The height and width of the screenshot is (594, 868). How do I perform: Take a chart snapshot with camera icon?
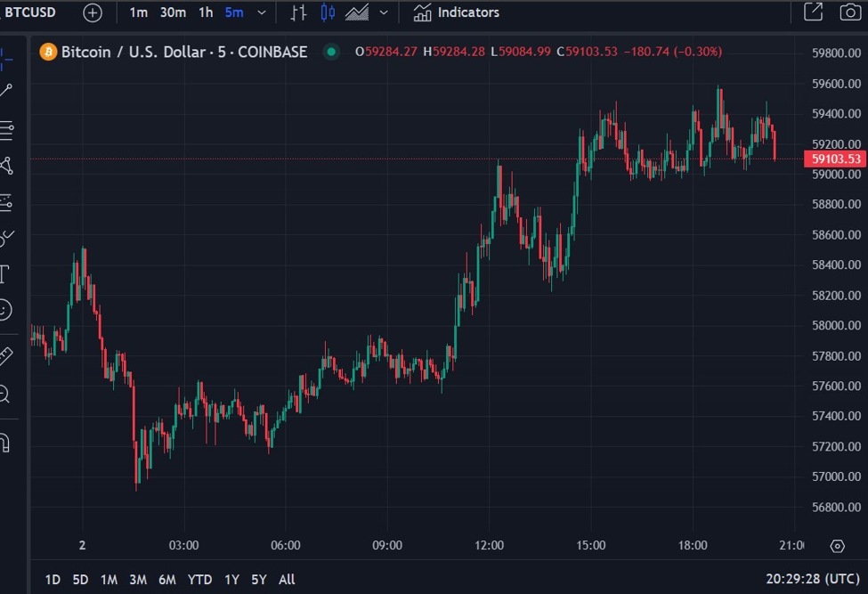coord(851,12)
